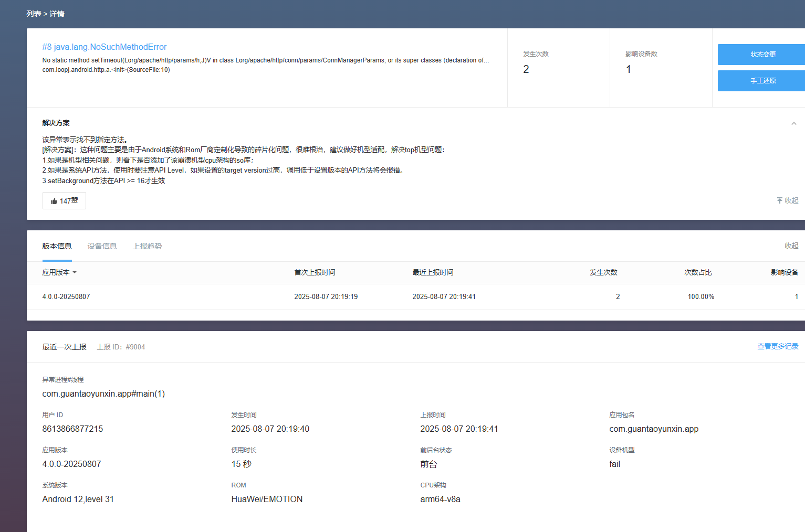Click the 影响设备 column header
The width and height of the screenshot is (805, 532).
tap(785, 272)
